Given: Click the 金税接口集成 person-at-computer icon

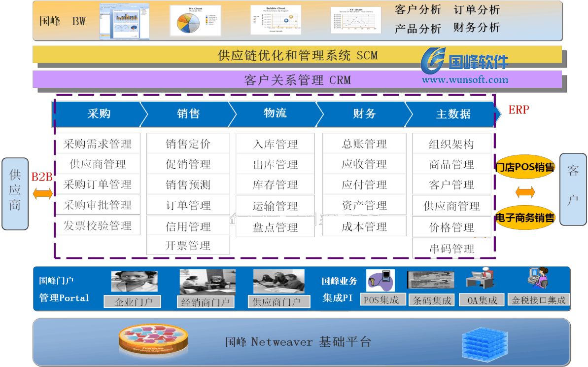Looking at the screenshot, I should coord(537,279).
